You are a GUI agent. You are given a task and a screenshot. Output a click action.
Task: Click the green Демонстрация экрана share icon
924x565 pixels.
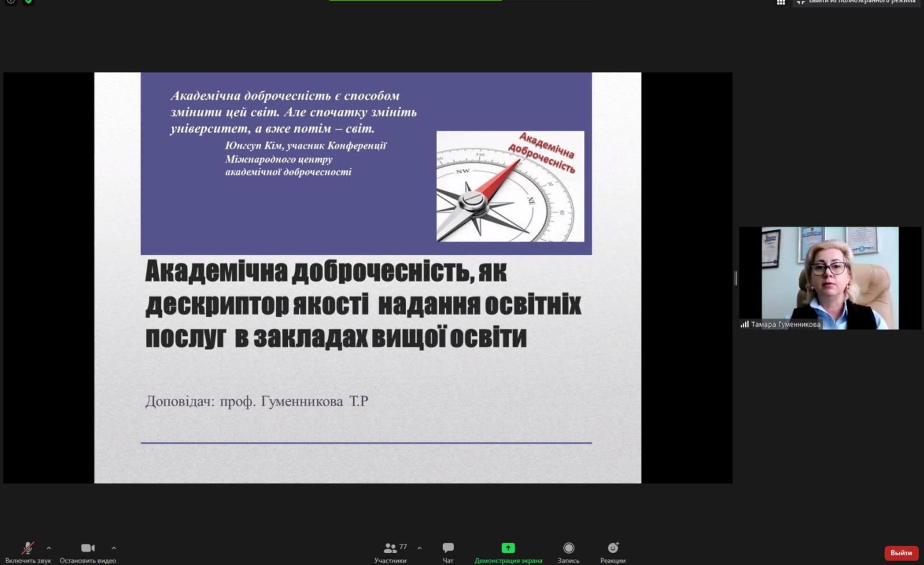tap(508, 548)
